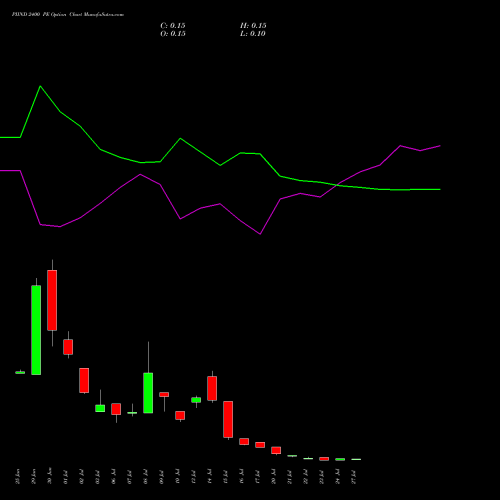
Task: Click the long red candlestick on 15 Jul
Action: click(228, 419)
